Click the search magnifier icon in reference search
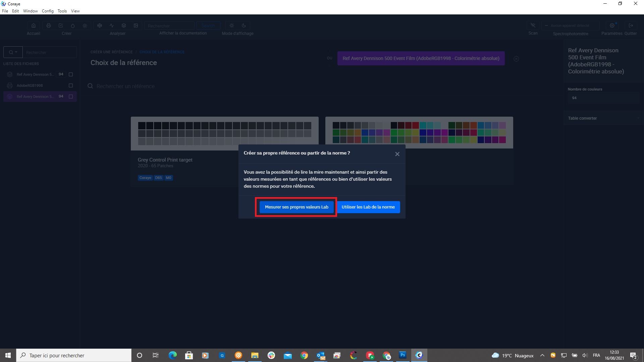 pyautogui.click(x=90, y=86)
